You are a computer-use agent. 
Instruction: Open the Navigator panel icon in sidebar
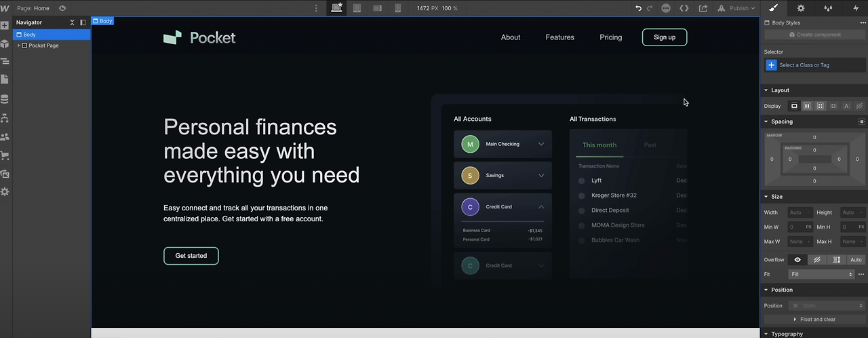(5, 62)
